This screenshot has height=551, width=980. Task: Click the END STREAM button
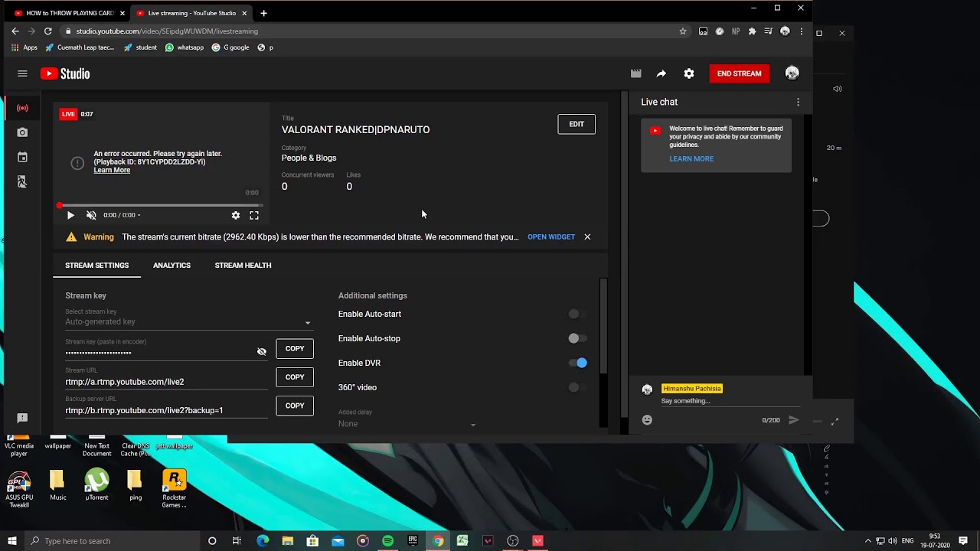pos(739,73)
